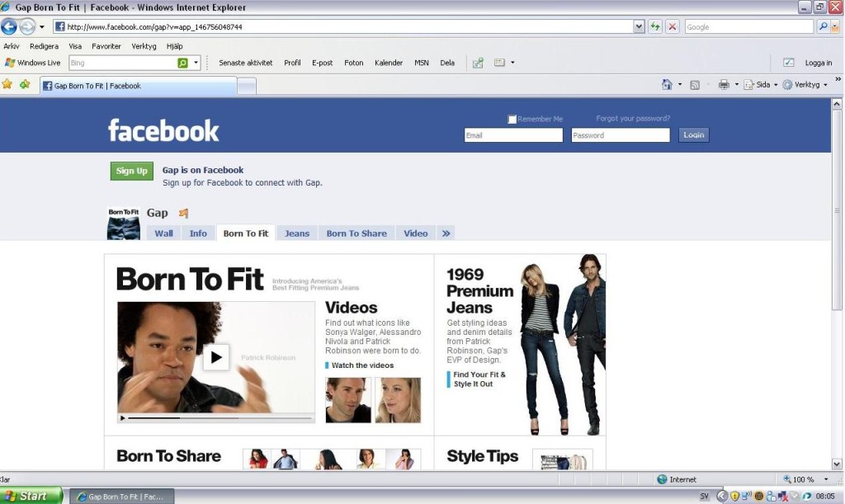Open Kalender in Windows Live toolbar
845x504 pixels.
pos(389,63)
